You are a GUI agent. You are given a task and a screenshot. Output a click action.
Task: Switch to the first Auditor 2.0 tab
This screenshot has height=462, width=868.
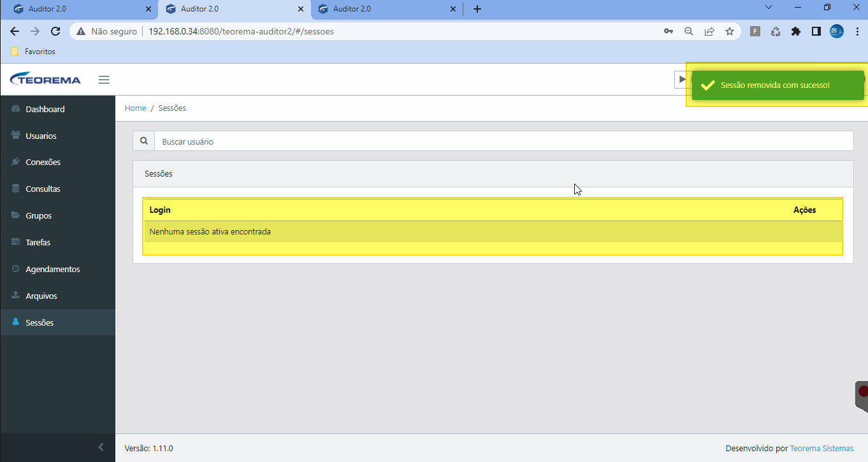coord(80,9)
